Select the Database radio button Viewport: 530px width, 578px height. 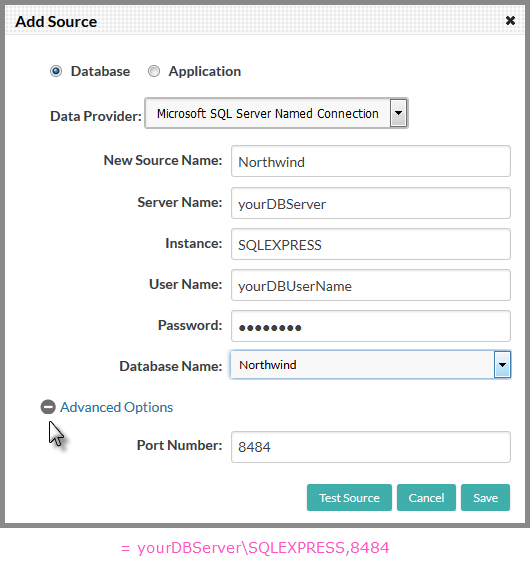pos(56,71)
